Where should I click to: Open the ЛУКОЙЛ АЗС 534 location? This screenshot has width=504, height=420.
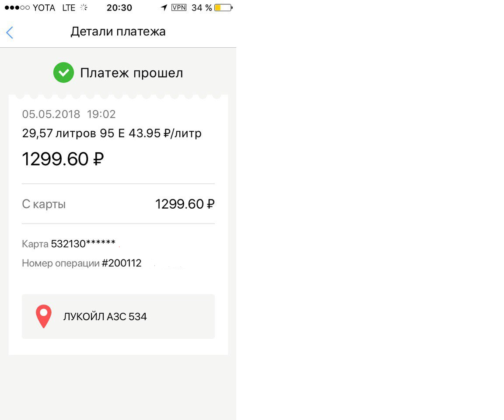tap(118, 316)
